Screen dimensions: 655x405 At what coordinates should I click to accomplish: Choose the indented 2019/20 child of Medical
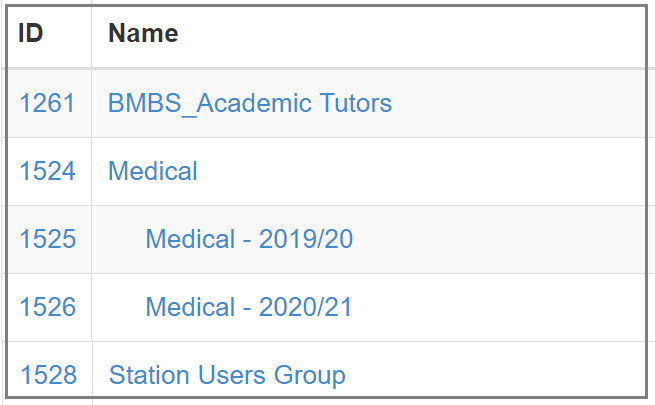coord(249,239)
